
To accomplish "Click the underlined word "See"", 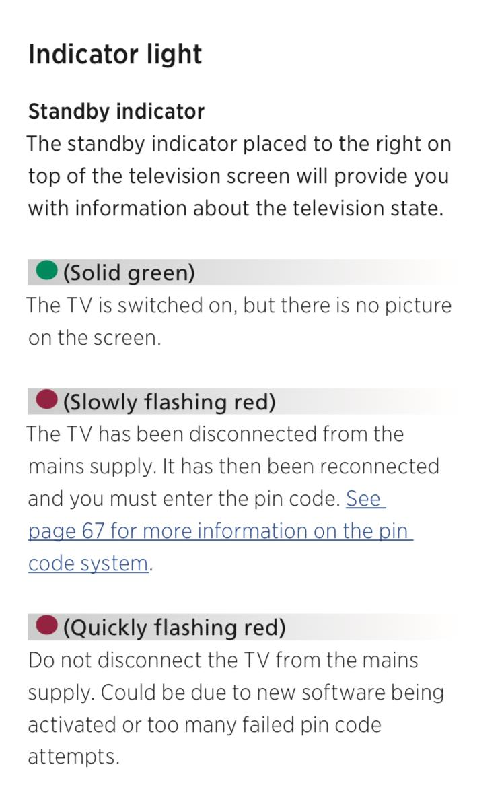I will pyautogui.click(x=364, y=499).
